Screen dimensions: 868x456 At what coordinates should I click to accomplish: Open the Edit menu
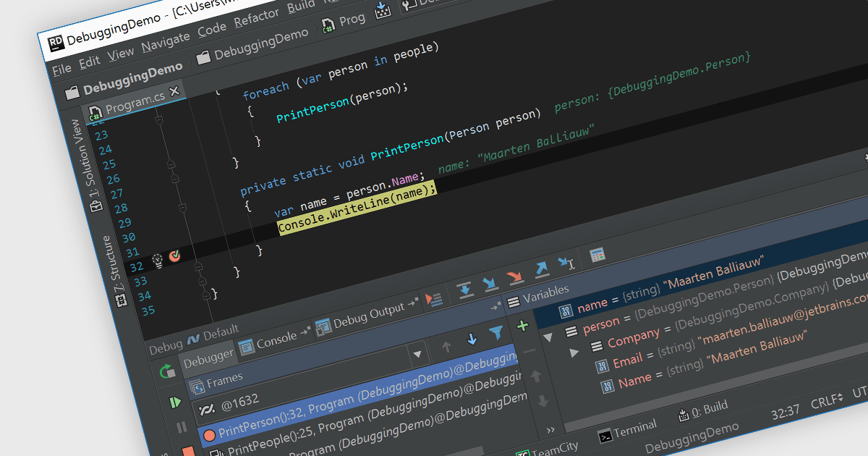click(90, 62)
